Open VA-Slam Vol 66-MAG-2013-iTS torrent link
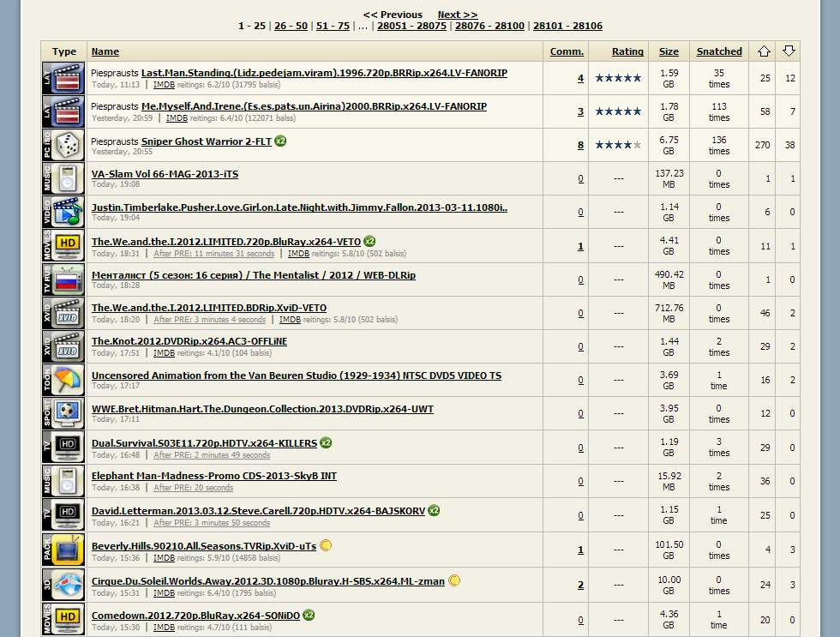Viewport: 840px width, 637px height. tap(165, 174)
